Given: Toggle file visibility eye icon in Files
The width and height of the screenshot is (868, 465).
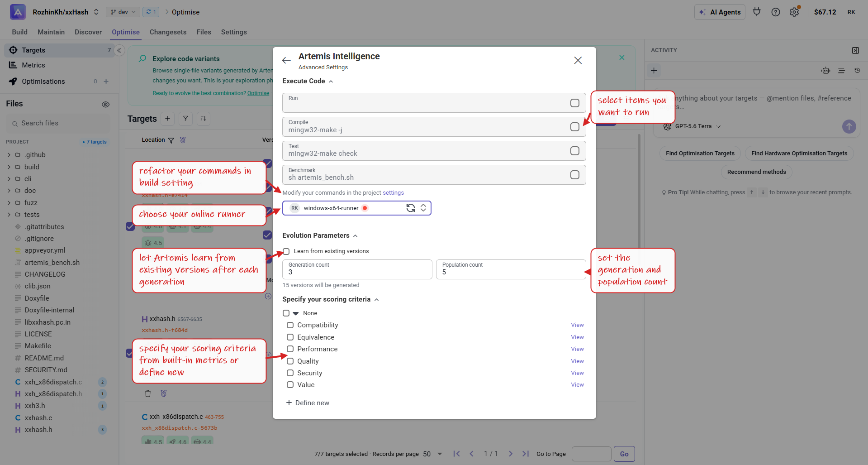Looking at the screenshot, I should click(106, 104).
